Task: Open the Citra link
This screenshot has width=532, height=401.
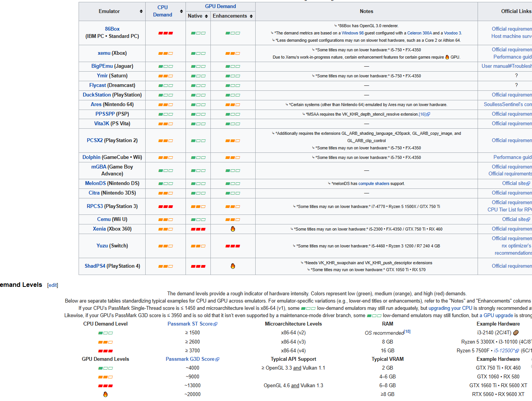Action: point(94,193)
